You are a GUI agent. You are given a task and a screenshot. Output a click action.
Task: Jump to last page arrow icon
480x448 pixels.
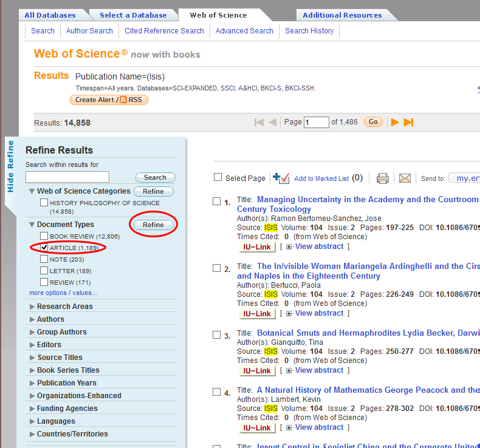tap(409, 123)
